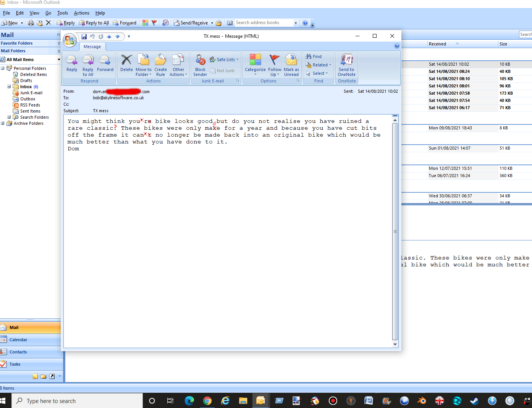
Task: Click the Delete icon in ribbon
Action: [126, 60]
